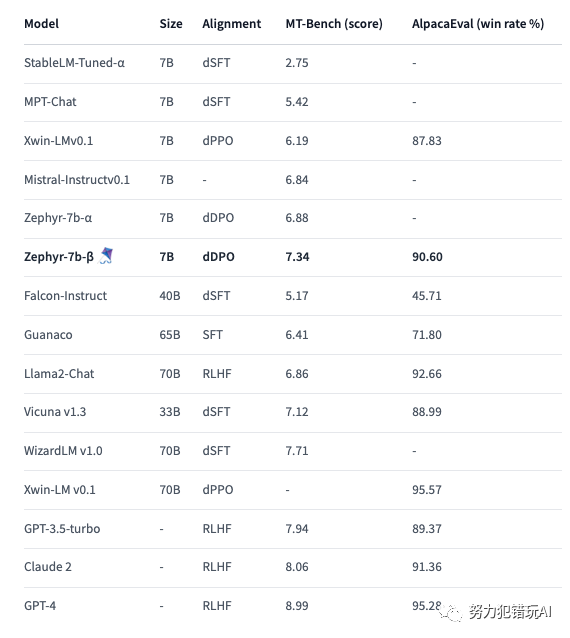The height and width of the screenshot is (638, 570).
Task: Click the AlpacaEval (win rate %) header
Action: point(478,24)
